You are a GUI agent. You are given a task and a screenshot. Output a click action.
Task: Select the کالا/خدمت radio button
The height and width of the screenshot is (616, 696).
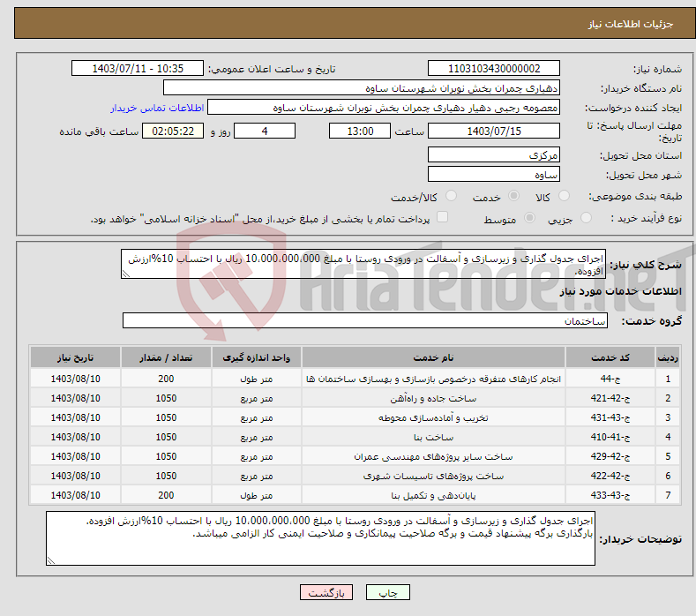451,196
